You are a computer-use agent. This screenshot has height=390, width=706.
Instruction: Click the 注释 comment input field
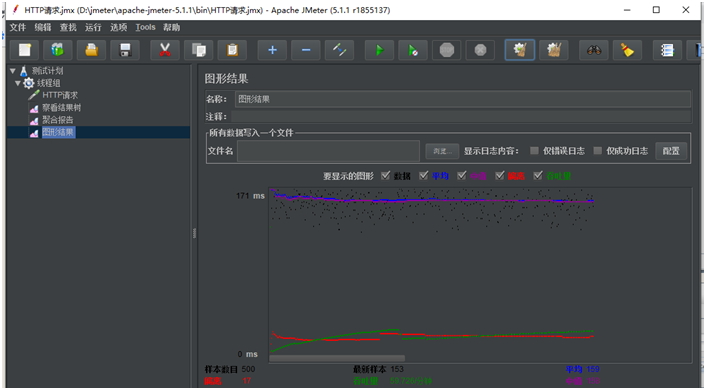(461, 117)
